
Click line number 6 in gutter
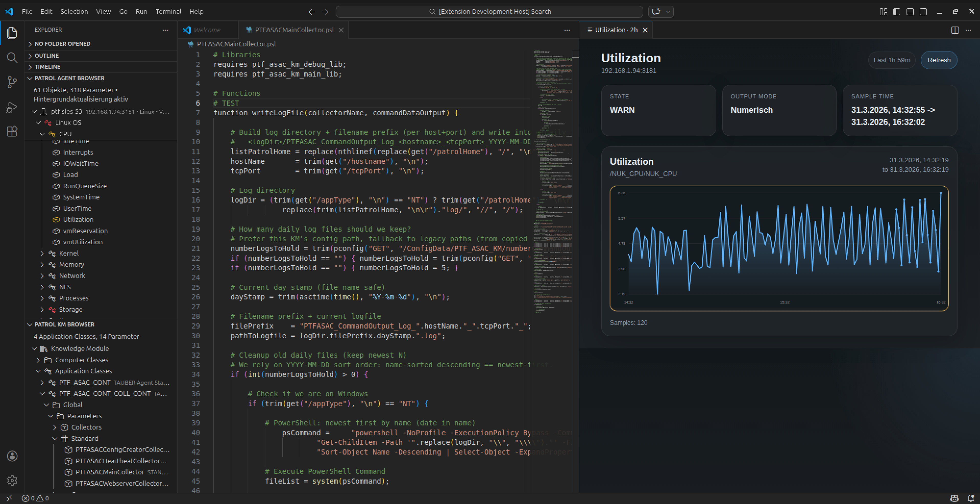pos(198,103)
